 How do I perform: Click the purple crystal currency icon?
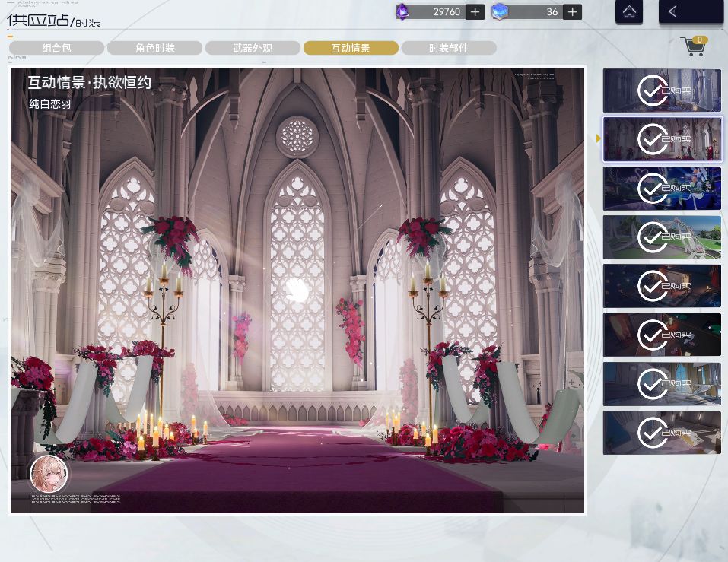point(402,11)
